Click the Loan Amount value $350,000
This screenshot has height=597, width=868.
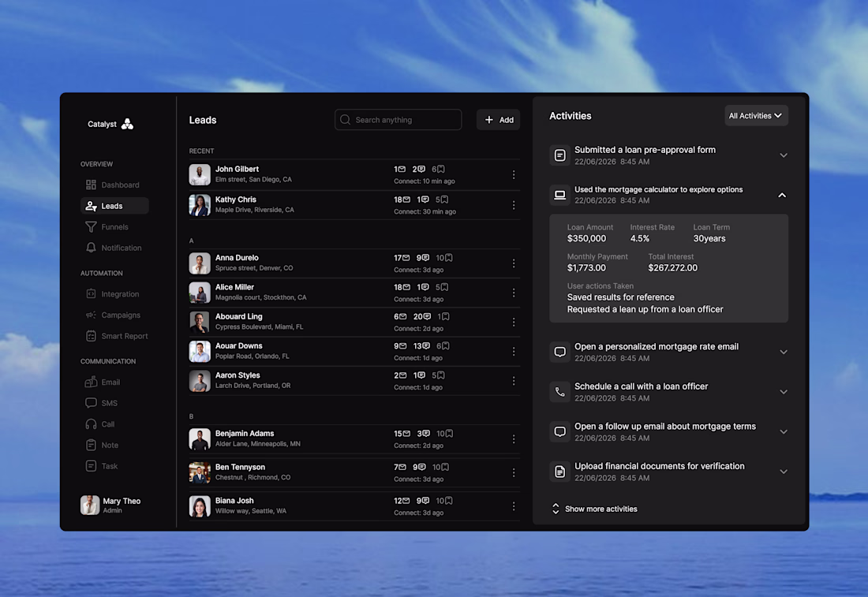586,238
